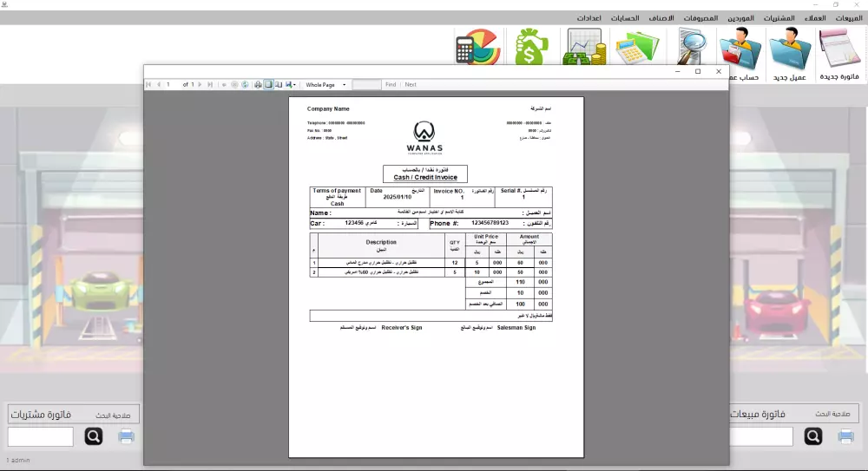The width and height of the screenshot is (868, 471).
Task: Click the current page number field
Action: pos(172,85)
